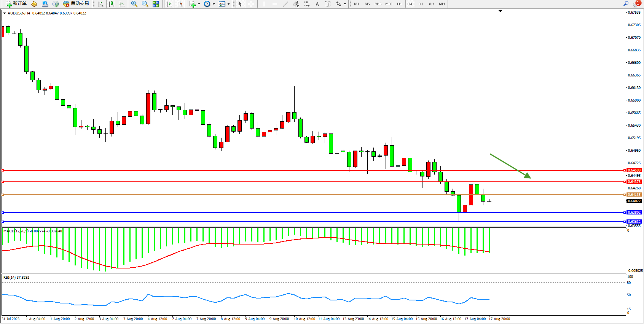The height and width of the screenshot is (324, 644).
Task: Select the trendline drawing tool
Action: 285,4
